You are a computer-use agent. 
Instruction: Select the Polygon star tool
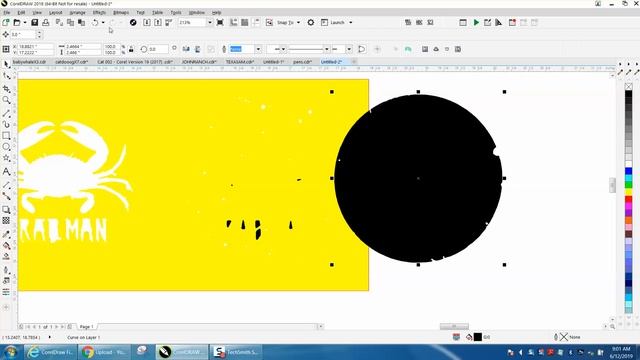click(6, 158)
